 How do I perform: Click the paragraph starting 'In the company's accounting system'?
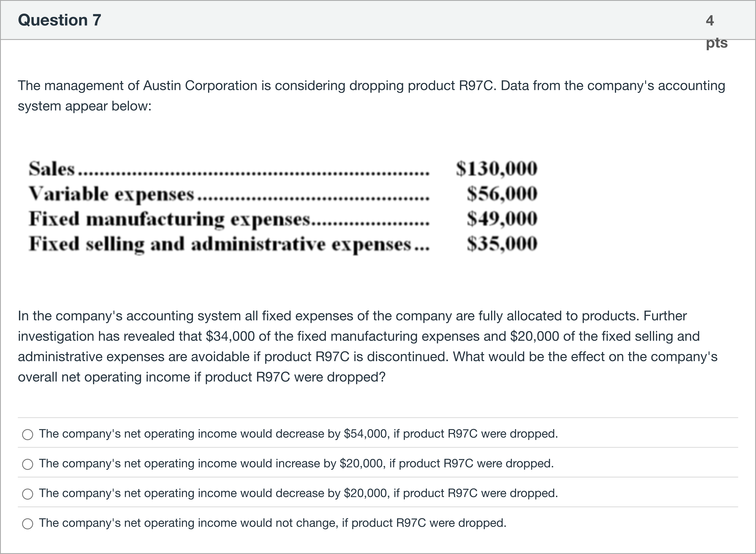[x=368, y=346]
